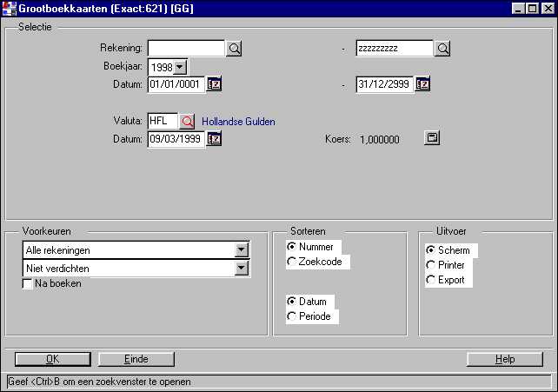Open the Boekjaar 1998 dropdown
This screenshot has width=558, height=392.
pyautogui.click(x=180, y=67)
